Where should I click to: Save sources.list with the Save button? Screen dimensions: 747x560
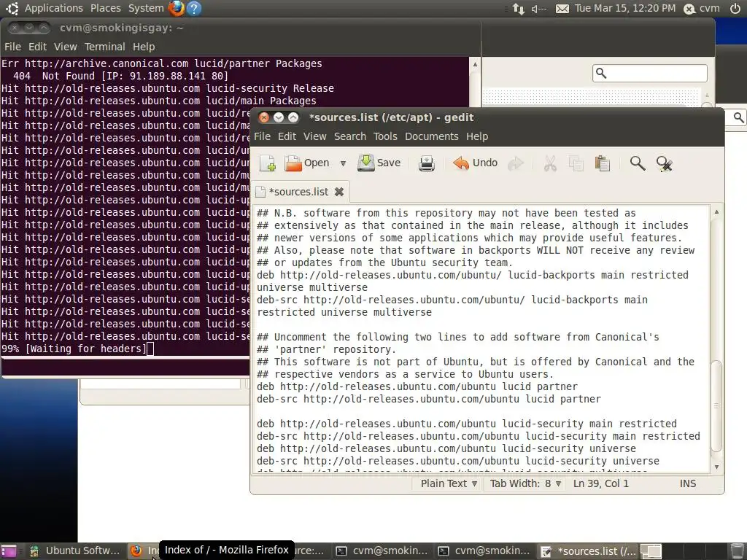pyautogui.click(x=379, y=163)
